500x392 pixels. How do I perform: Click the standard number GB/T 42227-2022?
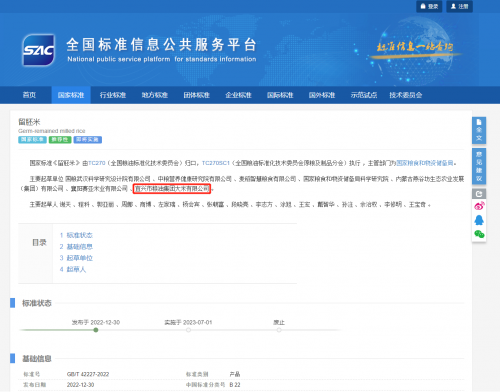pos(88,374)
